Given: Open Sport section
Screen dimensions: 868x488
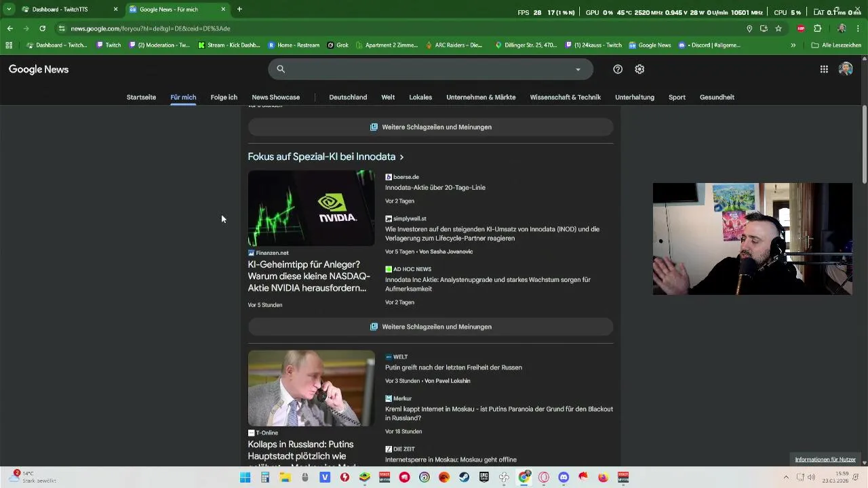Looking at the screenshot, I should 677,97.
